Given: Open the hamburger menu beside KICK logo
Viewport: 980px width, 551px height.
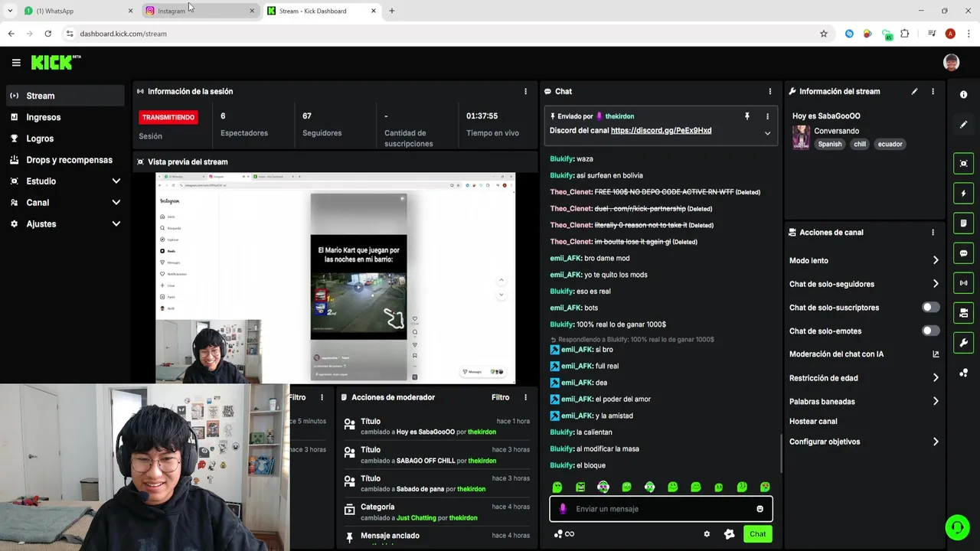Looking at the screenshot, I should 16,63.
